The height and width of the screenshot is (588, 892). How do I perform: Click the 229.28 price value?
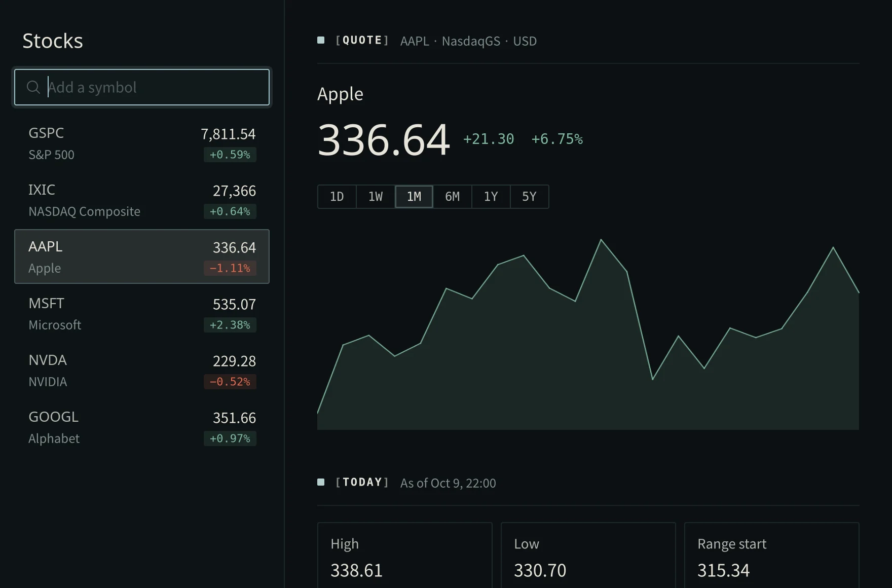click(234, 361)
